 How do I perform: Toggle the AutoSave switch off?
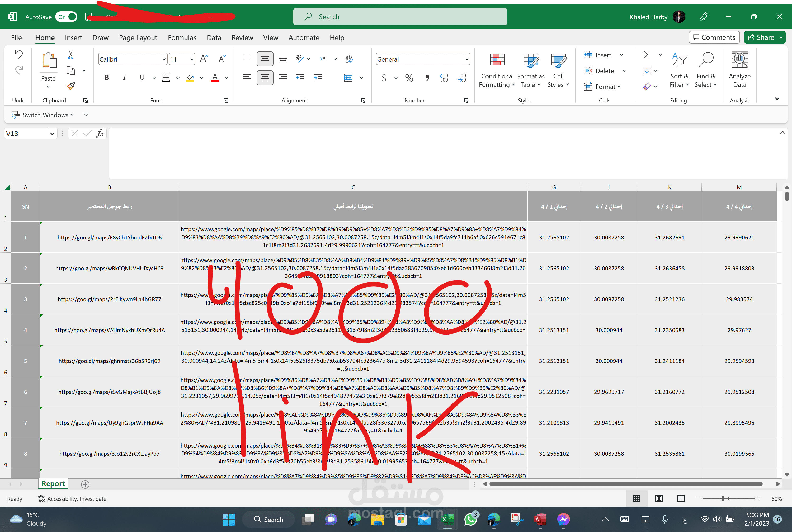tap(67, 17)
